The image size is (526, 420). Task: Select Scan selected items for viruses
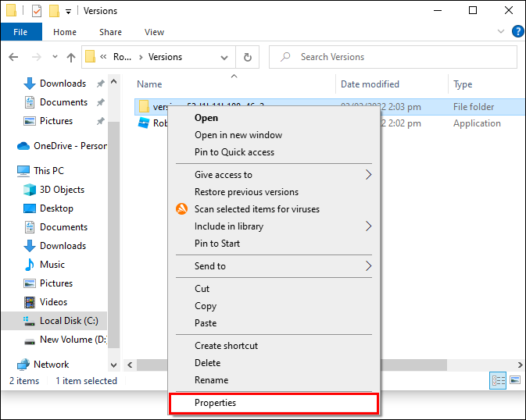(256, 209)
